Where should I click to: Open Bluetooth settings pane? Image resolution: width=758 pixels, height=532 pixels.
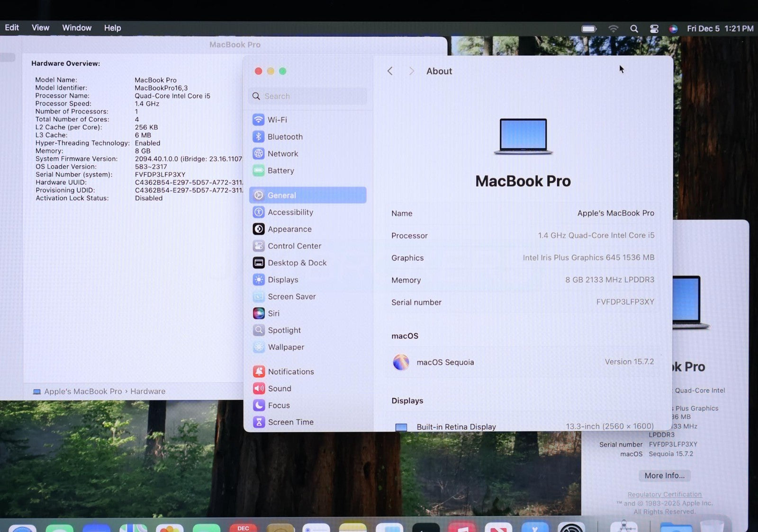pyautogui.click(x=284, y=137)
